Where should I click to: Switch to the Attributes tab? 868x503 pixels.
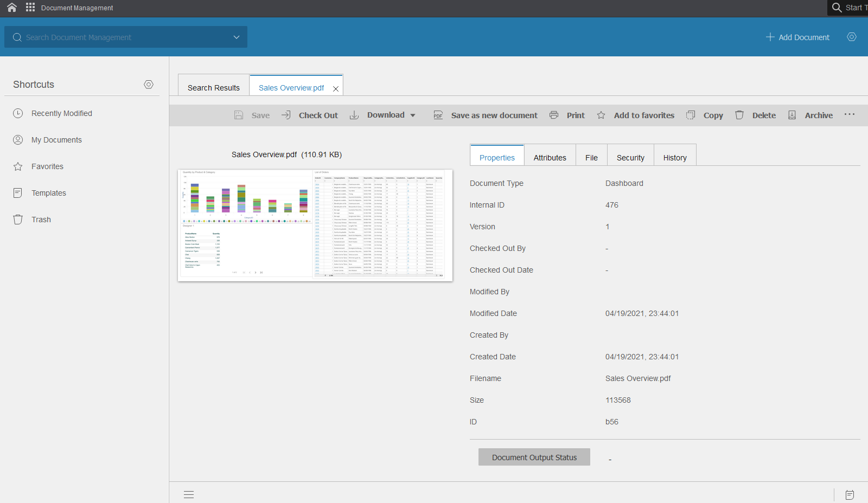[550, 158]
